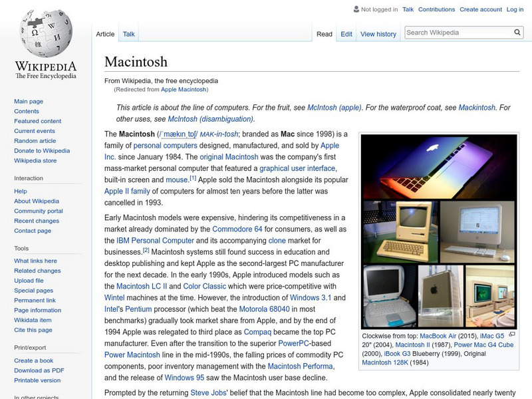Open Current events link
Viewport: 532px width, 399px height.
click(35, 130)
